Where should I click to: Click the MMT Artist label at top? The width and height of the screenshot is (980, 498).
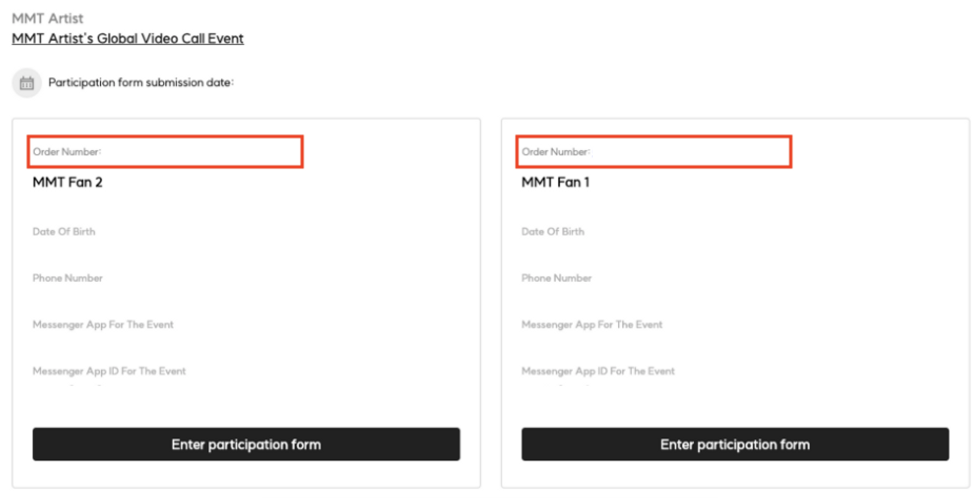47,18
